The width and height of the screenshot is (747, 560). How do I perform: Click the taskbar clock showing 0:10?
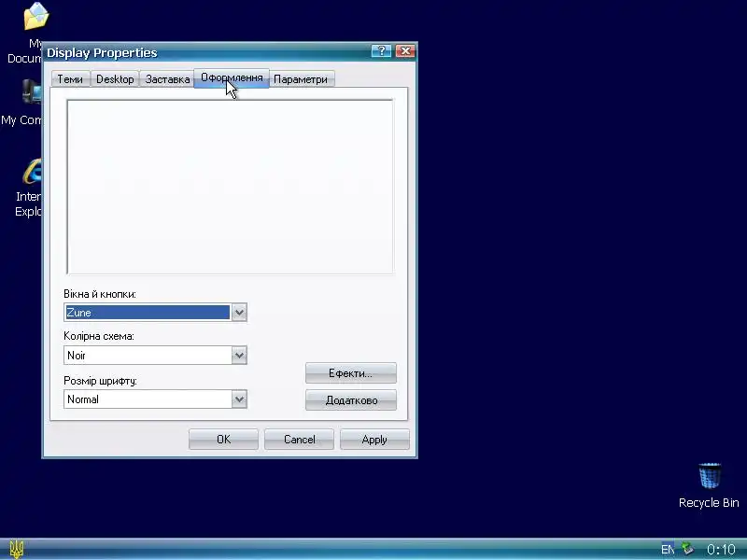(721, 550)
